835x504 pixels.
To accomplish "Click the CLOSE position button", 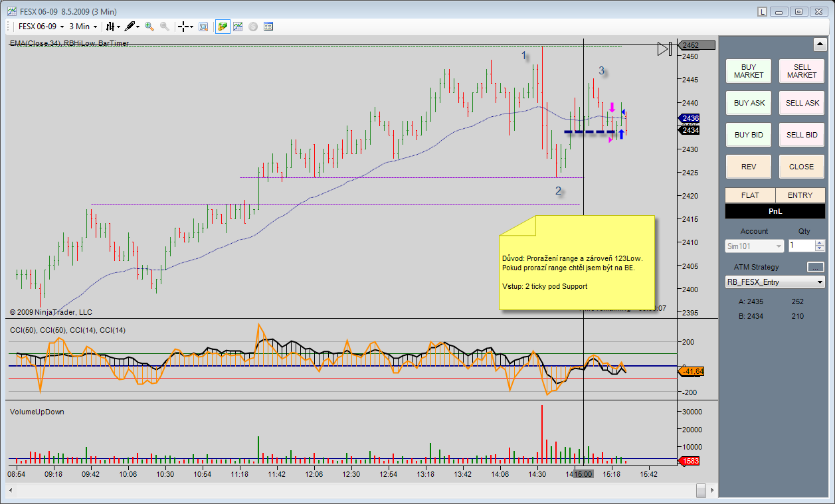I will (x=802, y=167).
